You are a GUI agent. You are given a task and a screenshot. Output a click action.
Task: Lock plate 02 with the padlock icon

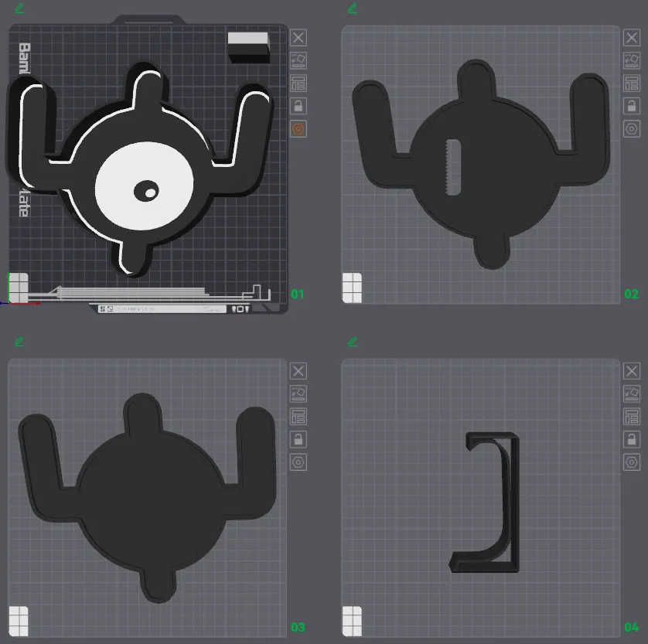pyautogui.click(x=632, y=106)
